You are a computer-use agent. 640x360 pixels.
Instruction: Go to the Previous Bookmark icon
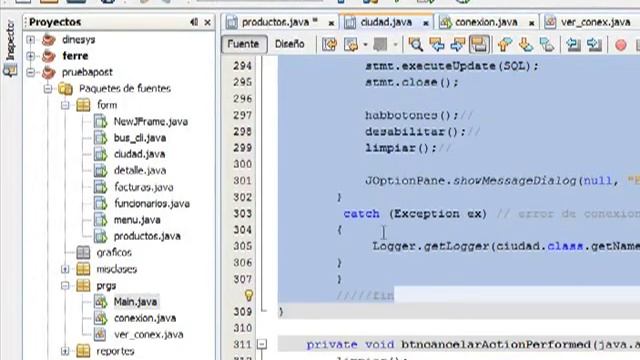pos(505,44)
